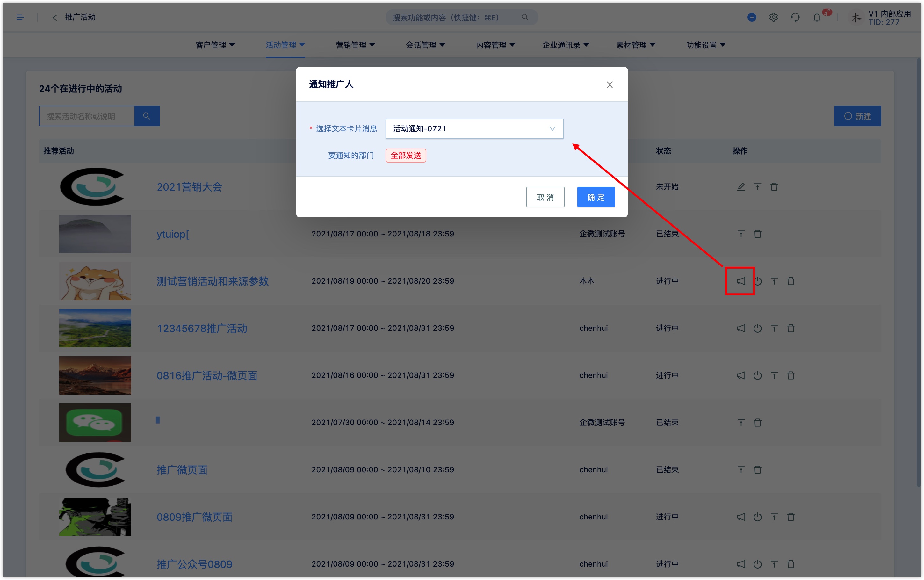Open the settings gear icon

click(773, 17)
